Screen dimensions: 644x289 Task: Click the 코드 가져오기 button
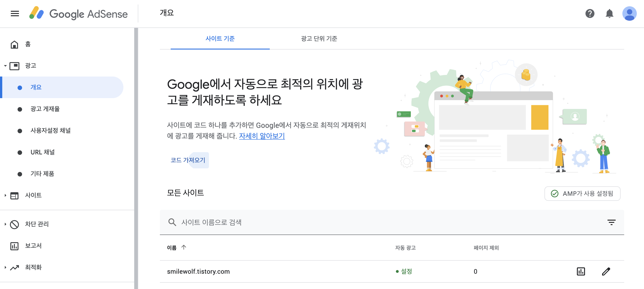click(188, 160)
